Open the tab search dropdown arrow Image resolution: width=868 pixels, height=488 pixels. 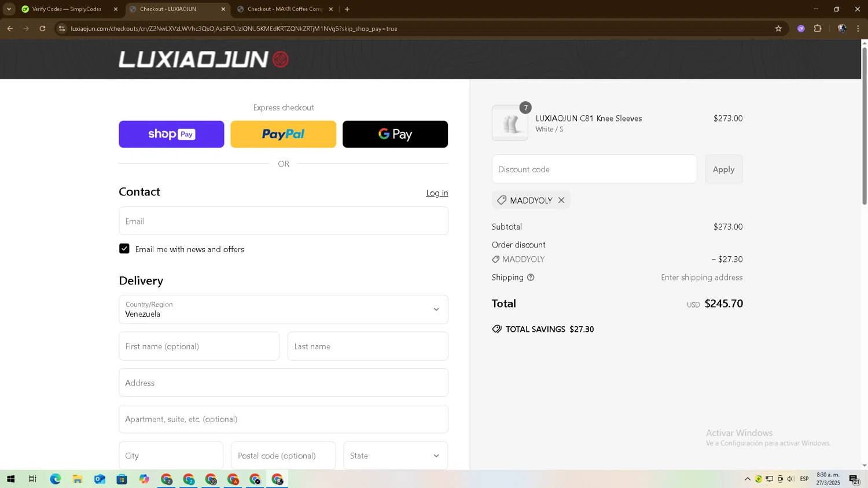[x=9, y=9]
